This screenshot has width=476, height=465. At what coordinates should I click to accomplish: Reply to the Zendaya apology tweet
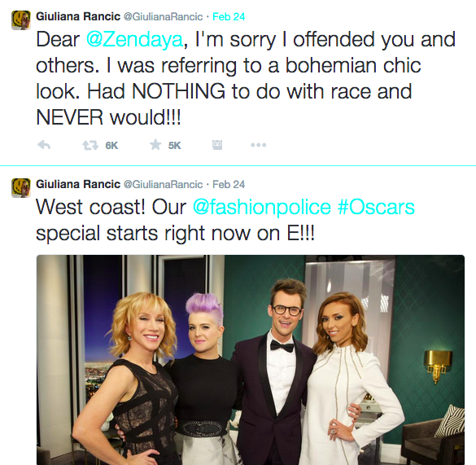(x=44, y=145)
